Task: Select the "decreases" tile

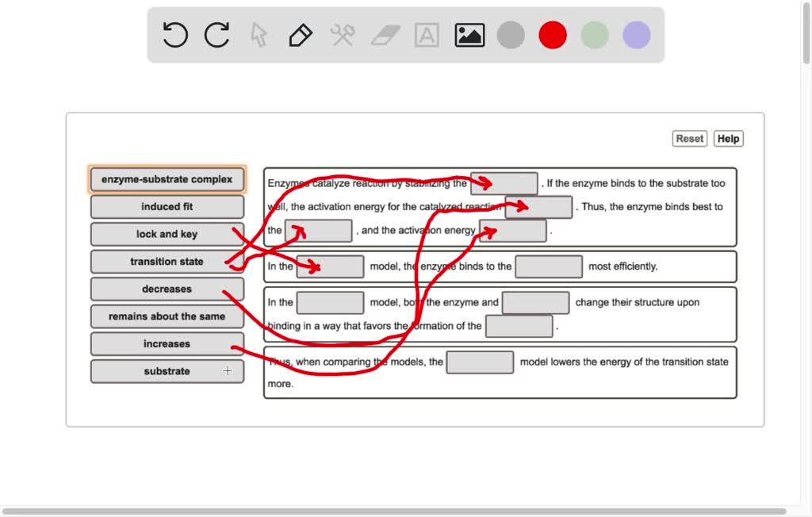Action: [x=167, y=289]
